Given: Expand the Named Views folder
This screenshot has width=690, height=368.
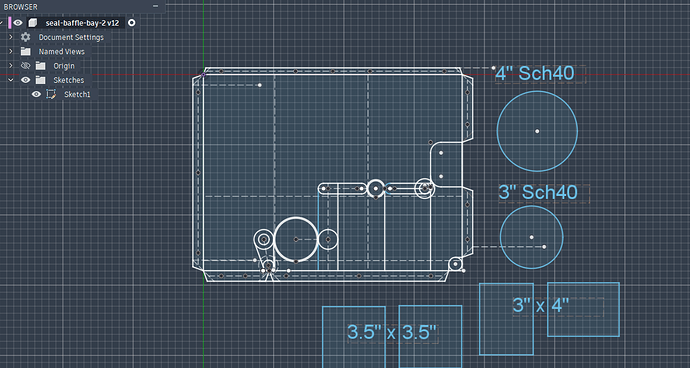Looking at the screenshot, I should (11, 52).
